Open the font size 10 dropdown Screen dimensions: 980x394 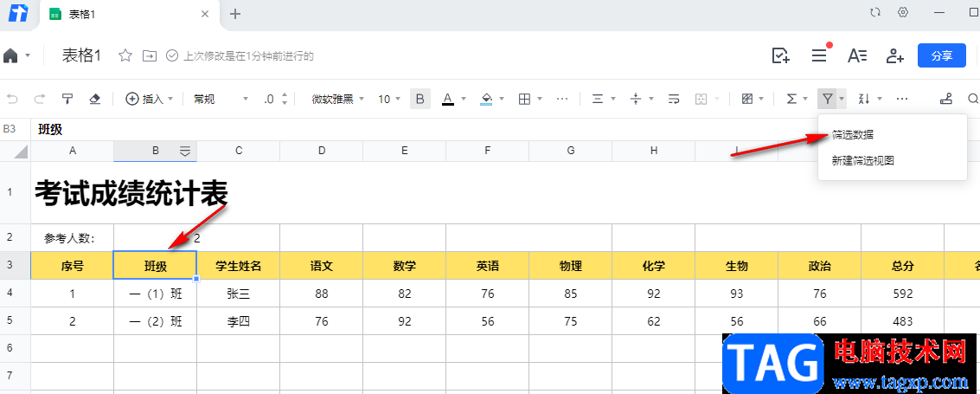(389, 99)
